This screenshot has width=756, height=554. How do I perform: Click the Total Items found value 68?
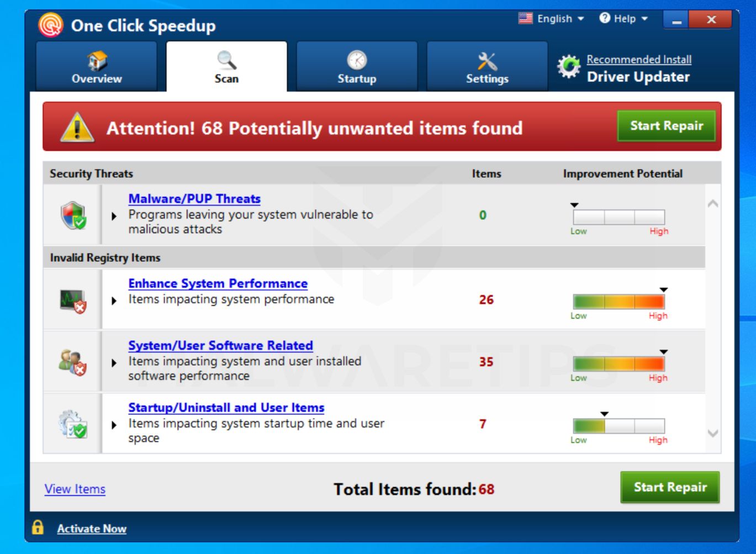click(487, 489)
